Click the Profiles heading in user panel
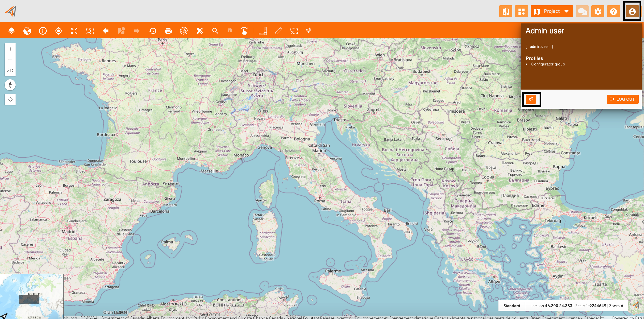644x319 pixels. [534, 58]
